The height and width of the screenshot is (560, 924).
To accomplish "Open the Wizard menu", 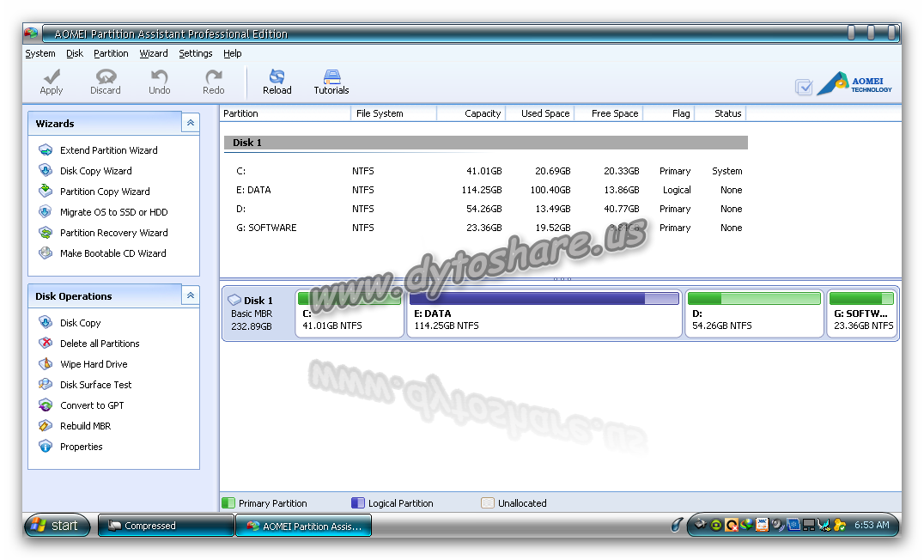I will tap(154, 53).
